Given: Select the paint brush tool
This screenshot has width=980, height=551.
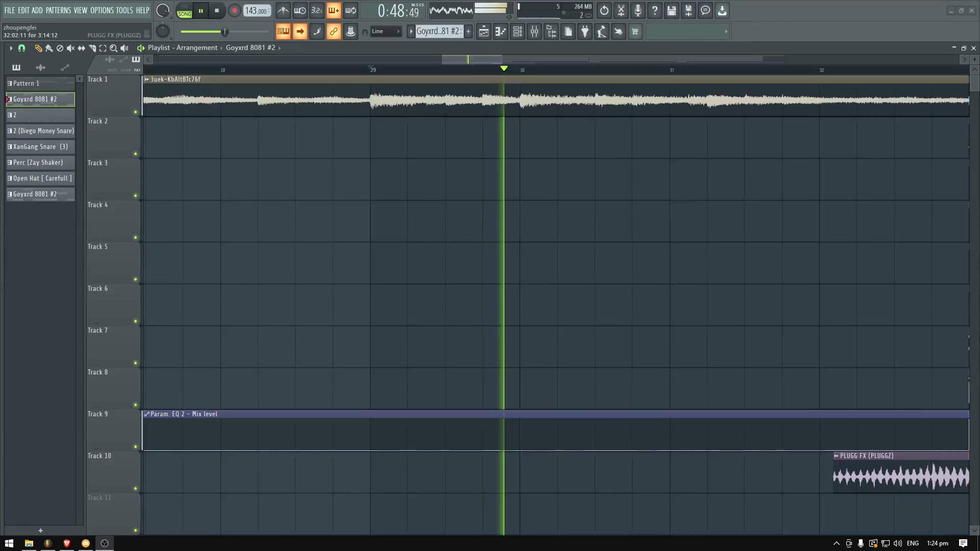Looking at the screenshot, I should (49, 48).
